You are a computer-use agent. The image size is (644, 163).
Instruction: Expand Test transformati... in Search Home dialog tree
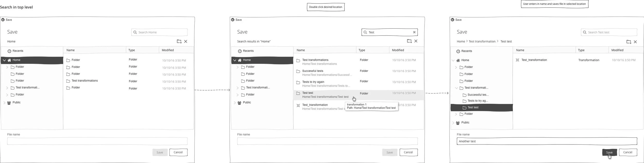pos(7,88)
